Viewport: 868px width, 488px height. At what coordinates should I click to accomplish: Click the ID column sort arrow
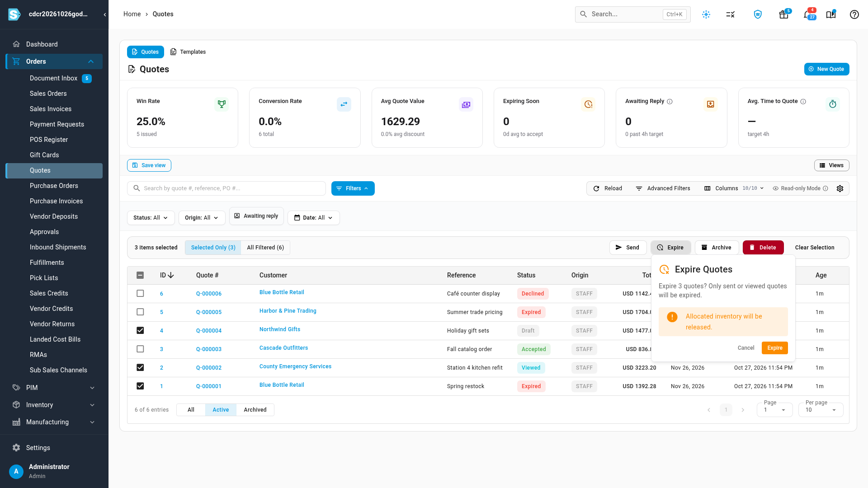171,275
